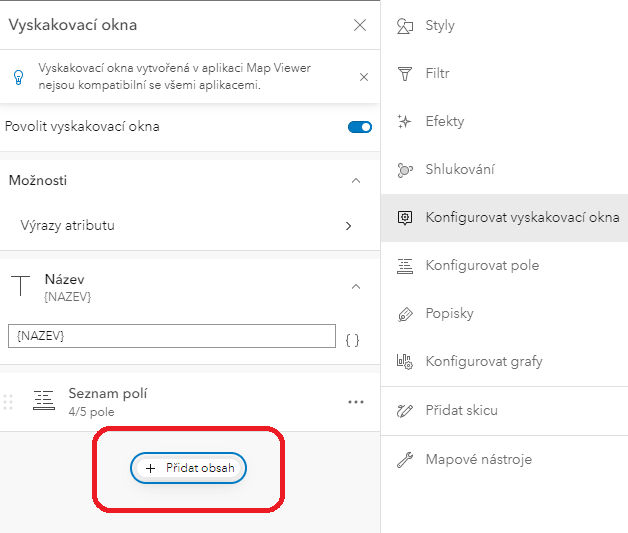Viewport: 628px width, 533px height.
Task: Collapse the Název section chevron
Action: [356, 287]
